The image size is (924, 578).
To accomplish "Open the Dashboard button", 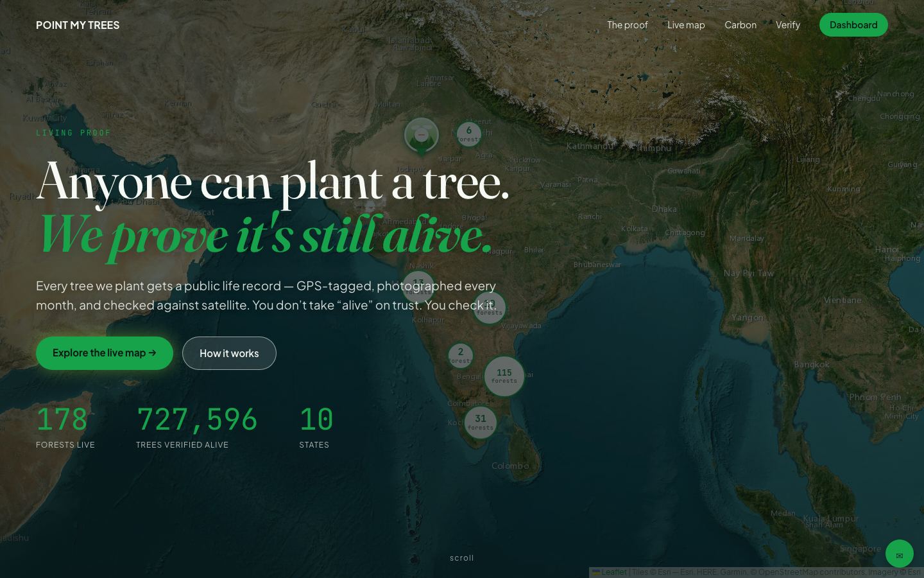I will (853, 25).
